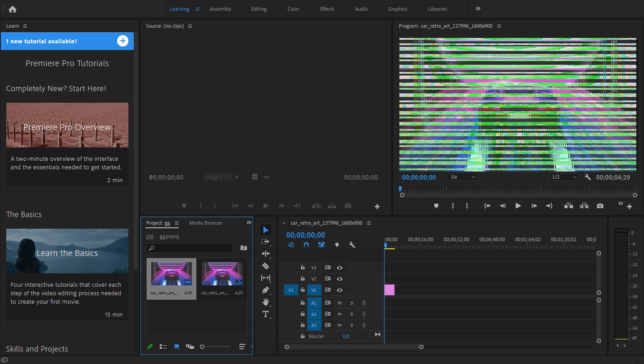644x364 pixels.
Task: Open Learn the Basics tutorial
Action: point(67,274)
